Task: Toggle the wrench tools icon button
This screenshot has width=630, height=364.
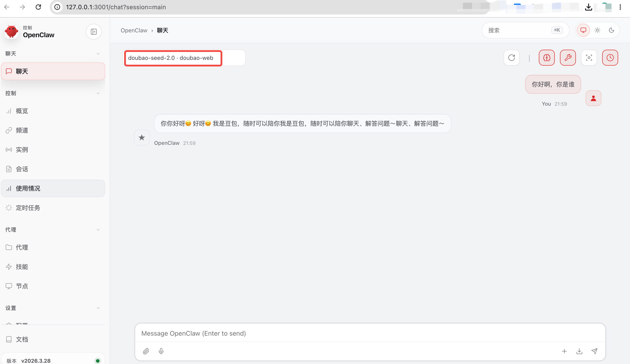Action: coord(568,58)
